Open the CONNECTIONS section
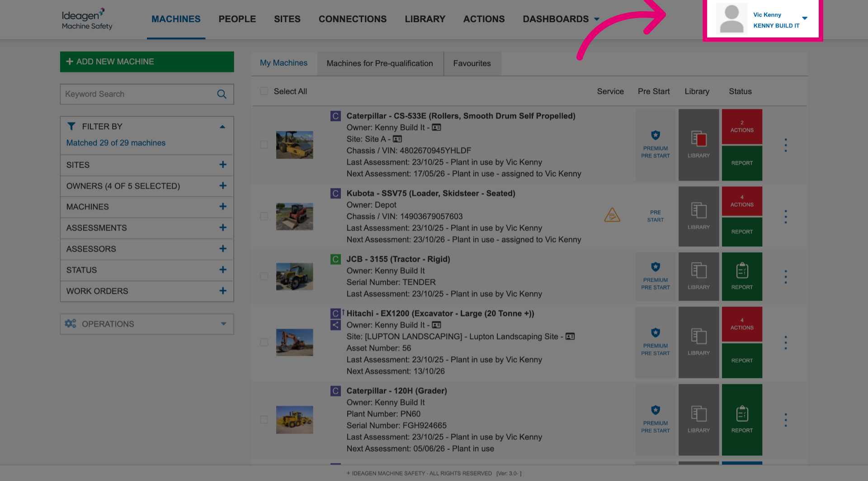The image size is (868, 481). pos(353,19)
